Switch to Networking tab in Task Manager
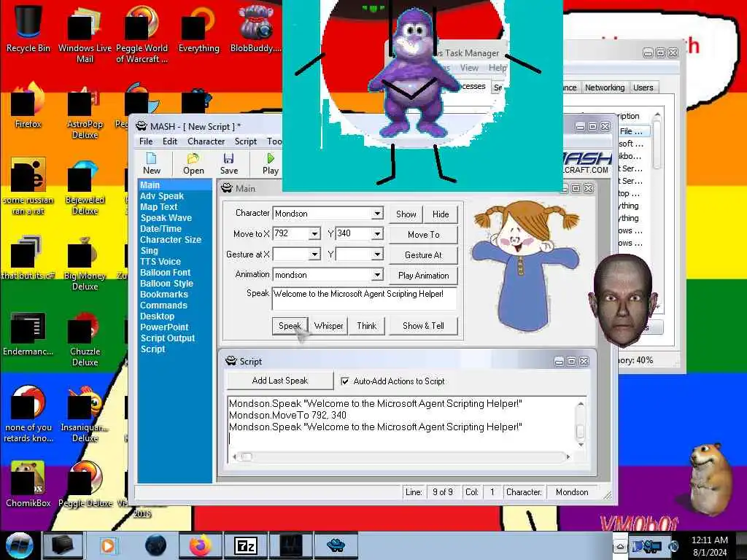 pyautogui.click(x=605, y=87)
